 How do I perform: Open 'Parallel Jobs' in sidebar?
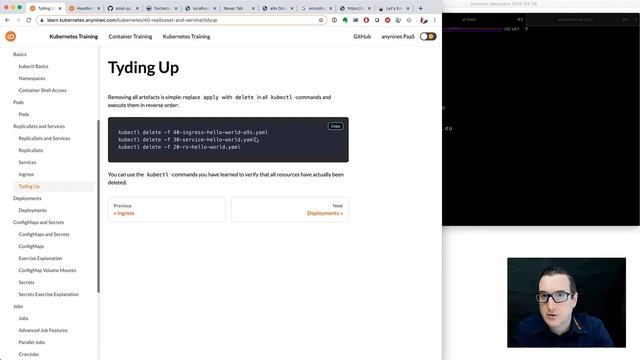[32, 342]
